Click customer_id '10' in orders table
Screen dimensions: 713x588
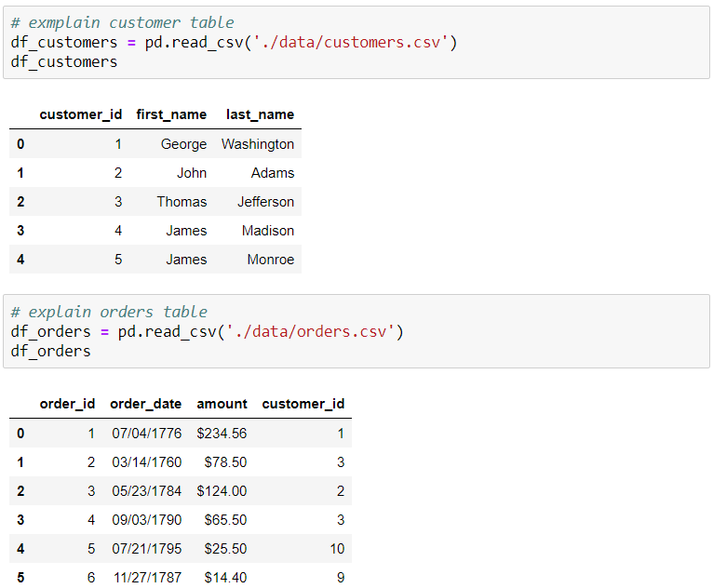tap(337, 549)
